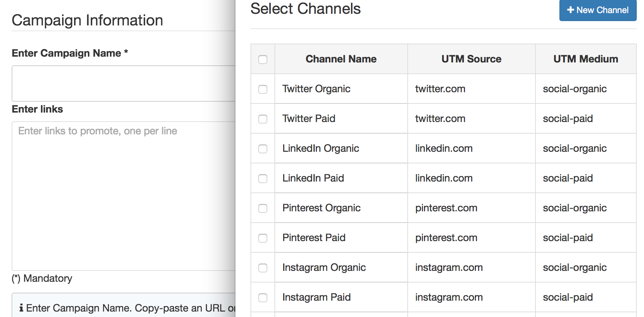The height and width of the screenshot is (317, 644).
Task: Click the plus icon on New Channel
Action: 570,10
